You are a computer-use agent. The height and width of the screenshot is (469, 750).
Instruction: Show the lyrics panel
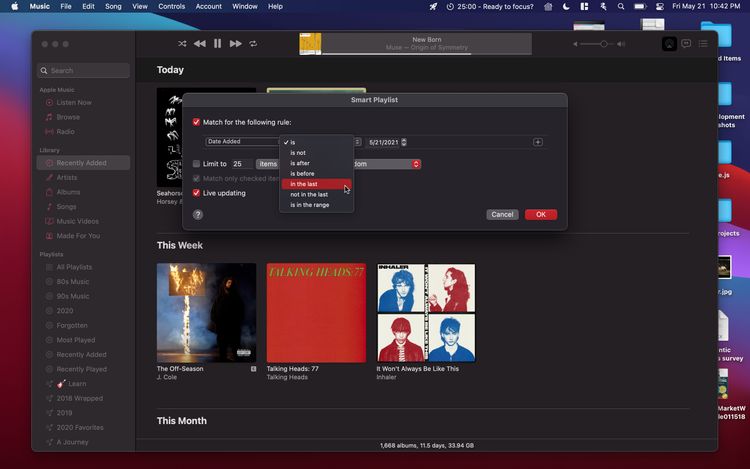686,44
